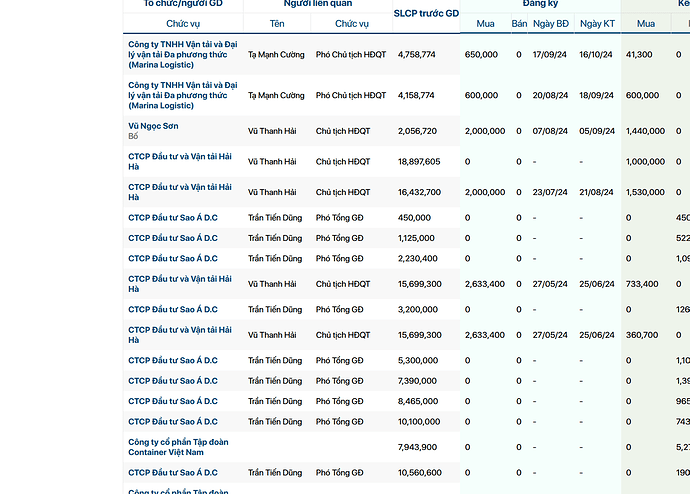The image size is (690, 494).
Task: Click the 'Tên' column header
Action: [x=277, y=24]
